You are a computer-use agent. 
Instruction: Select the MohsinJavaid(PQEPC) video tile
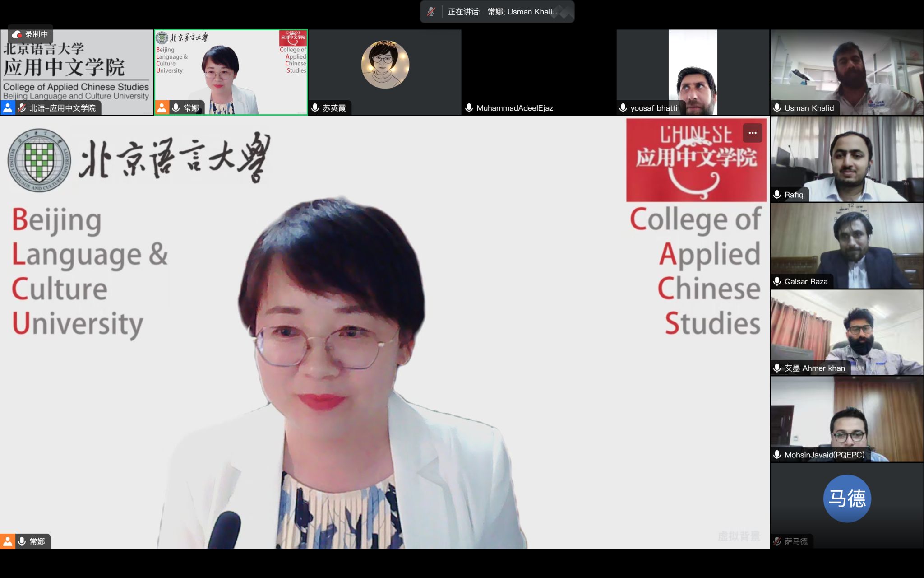[847, 419]
